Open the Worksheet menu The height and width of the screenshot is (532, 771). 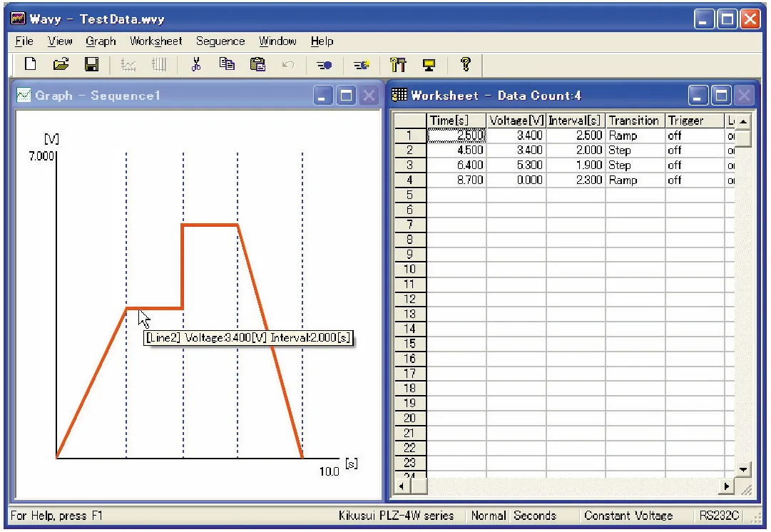pos(155,41)
